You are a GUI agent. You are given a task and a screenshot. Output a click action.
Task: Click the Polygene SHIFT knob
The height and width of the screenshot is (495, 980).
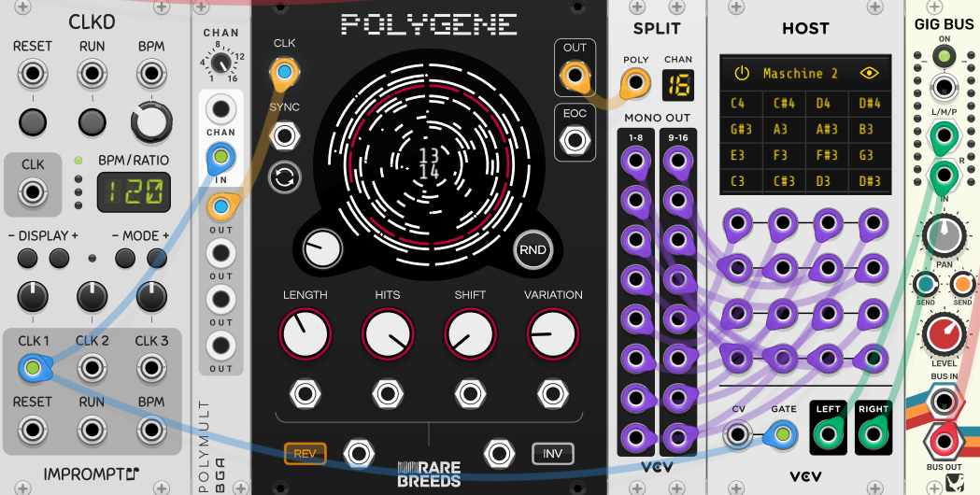click(x=471, y=333)
